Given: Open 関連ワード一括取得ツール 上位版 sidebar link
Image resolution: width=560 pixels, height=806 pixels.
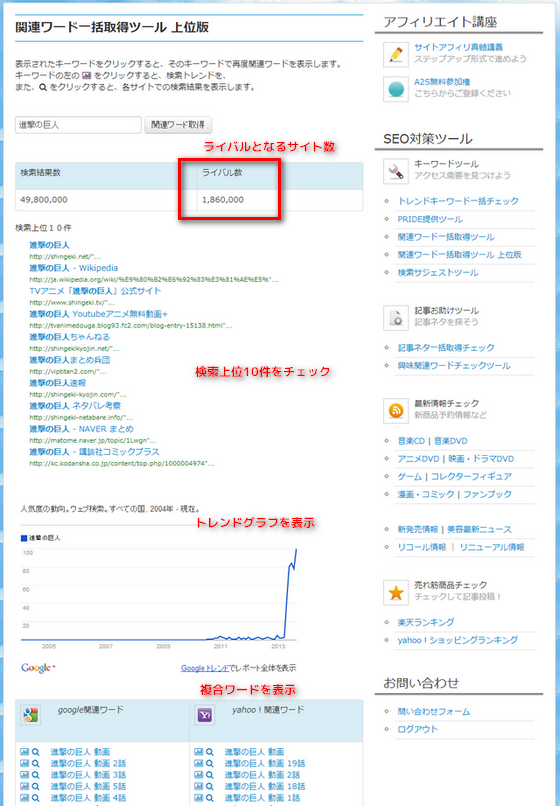Looking at the screenshot, I should [459, 254].
